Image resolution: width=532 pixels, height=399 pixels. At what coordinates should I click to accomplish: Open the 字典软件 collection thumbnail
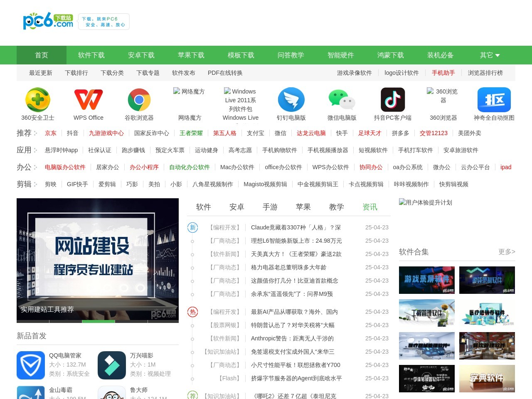487,379
